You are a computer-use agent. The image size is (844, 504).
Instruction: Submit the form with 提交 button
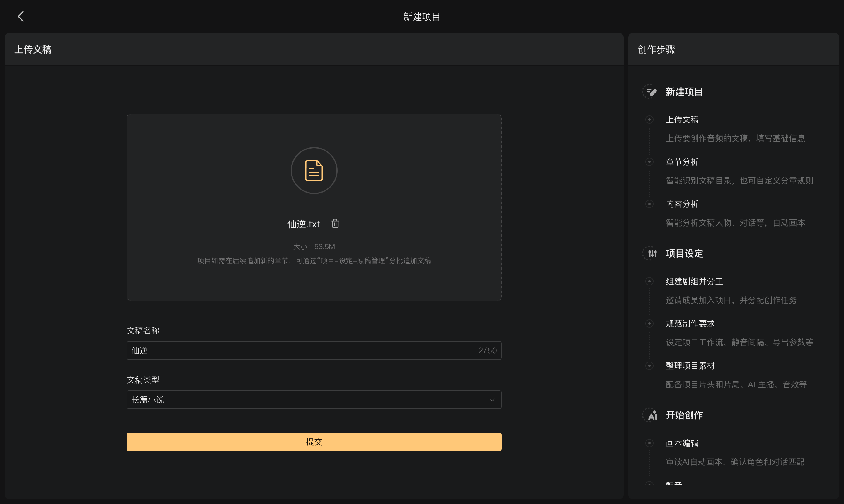tap(314, 442)
